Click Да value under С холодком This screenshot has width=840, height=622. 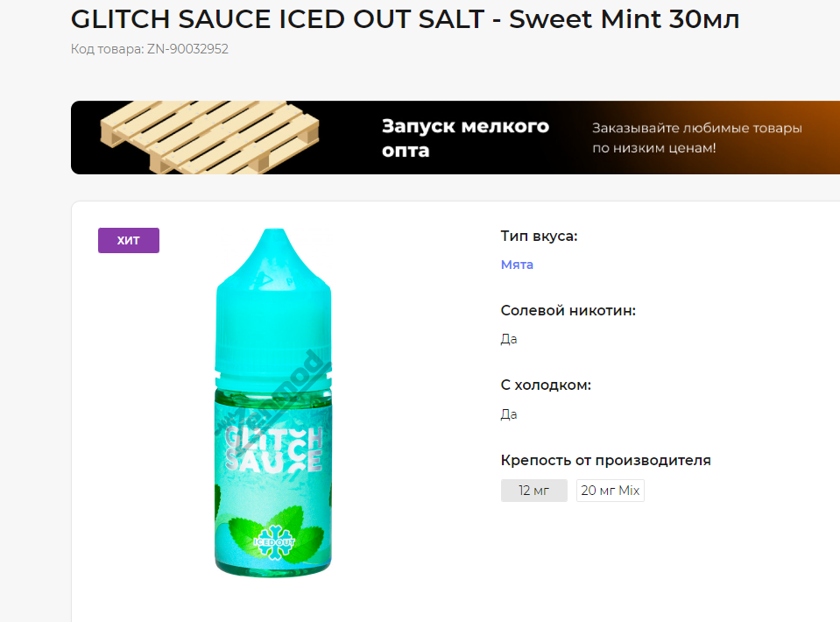pyautogui.click(x=509, y=414)
